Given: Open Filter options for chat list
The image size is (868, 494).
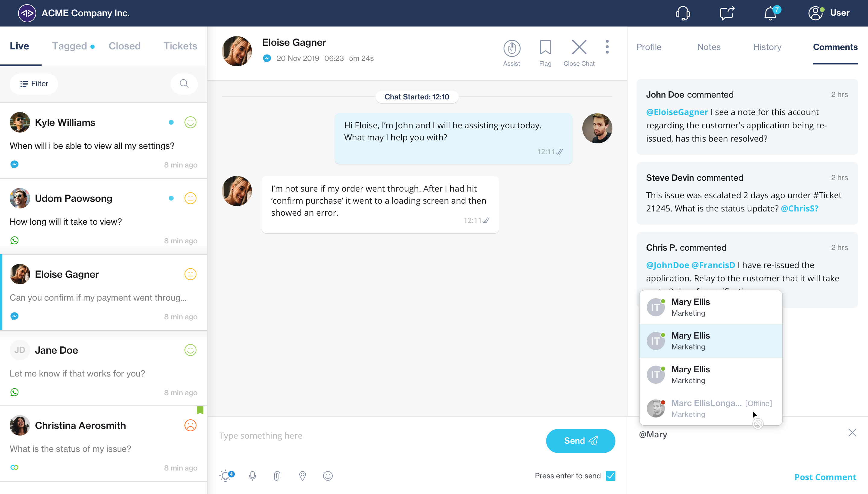Looking at the screenshot, I should pyautogui.click(x=34, y=83).
